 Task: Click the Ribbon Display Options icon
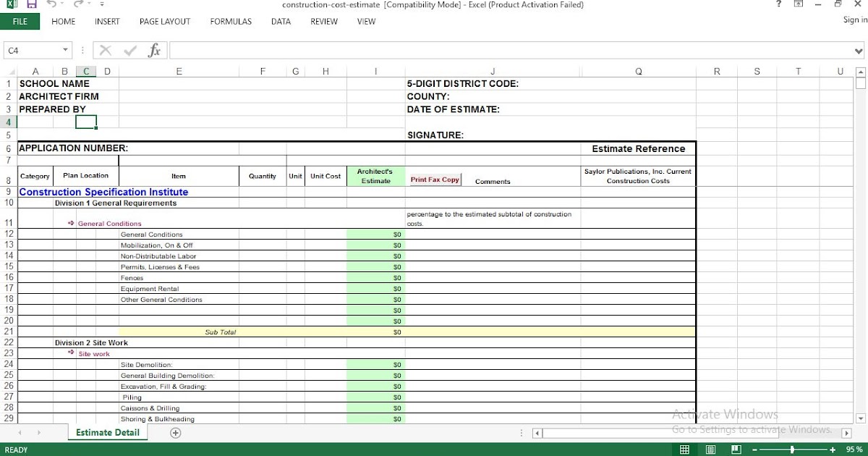point(798,5)
